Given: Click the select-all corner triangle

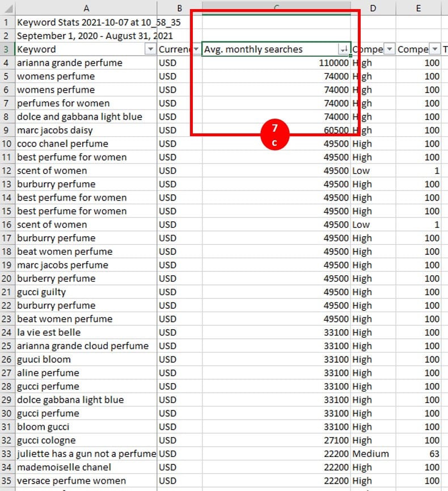Looking at the screenshot, I should pos(8,8).
